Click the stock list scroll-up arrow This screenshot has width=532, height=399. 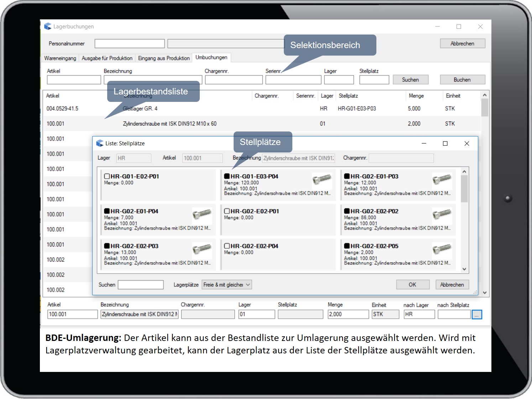485,95
